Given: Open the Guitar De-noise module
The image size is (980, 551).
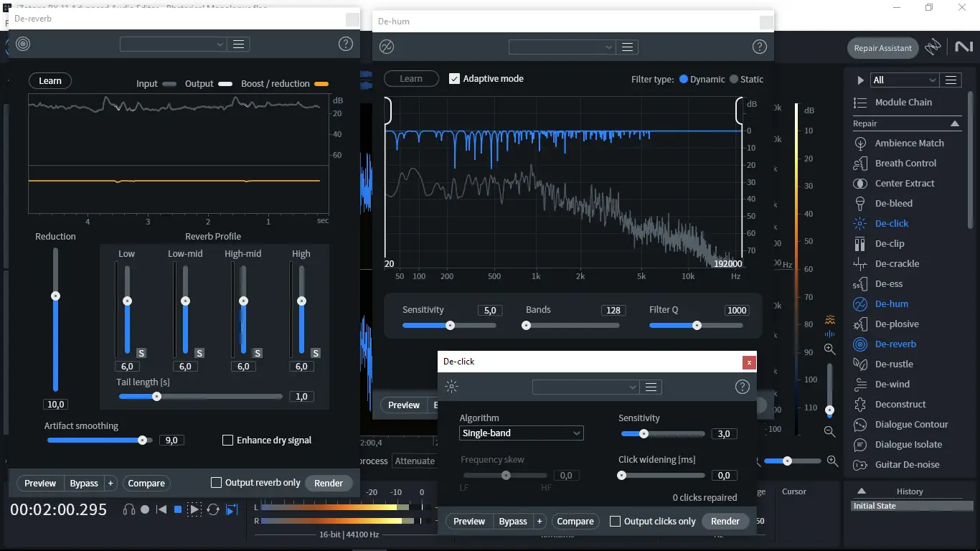Looking at the screenshot, I should tap(897, 464).
